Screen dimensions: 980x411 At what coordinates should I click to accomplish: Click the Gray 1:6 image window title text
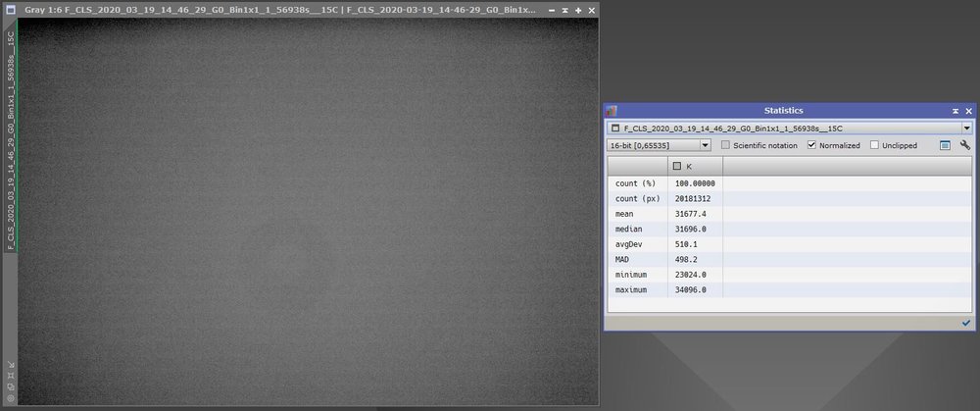(280, 11)
